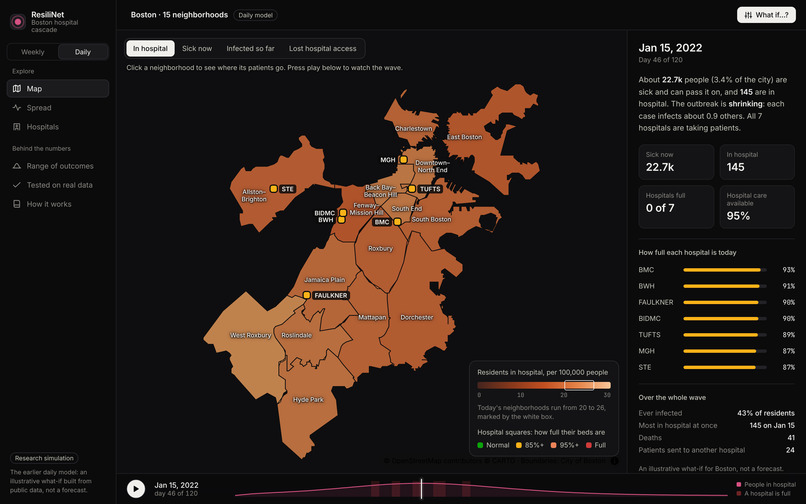Click the BMC occupancy bar
The height and width of the screenshot is (504, 806).
725,269
